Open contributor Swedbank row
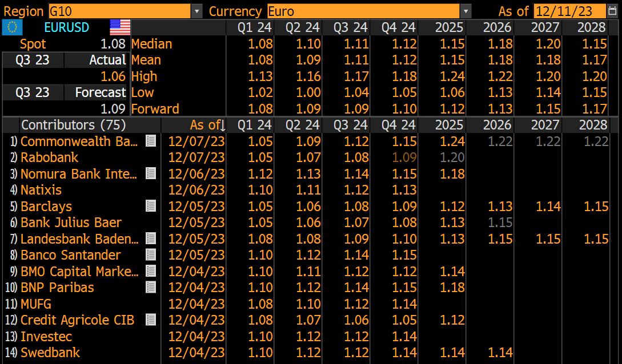The width and height of the screenshot is (622, 364). coord(50,352)
